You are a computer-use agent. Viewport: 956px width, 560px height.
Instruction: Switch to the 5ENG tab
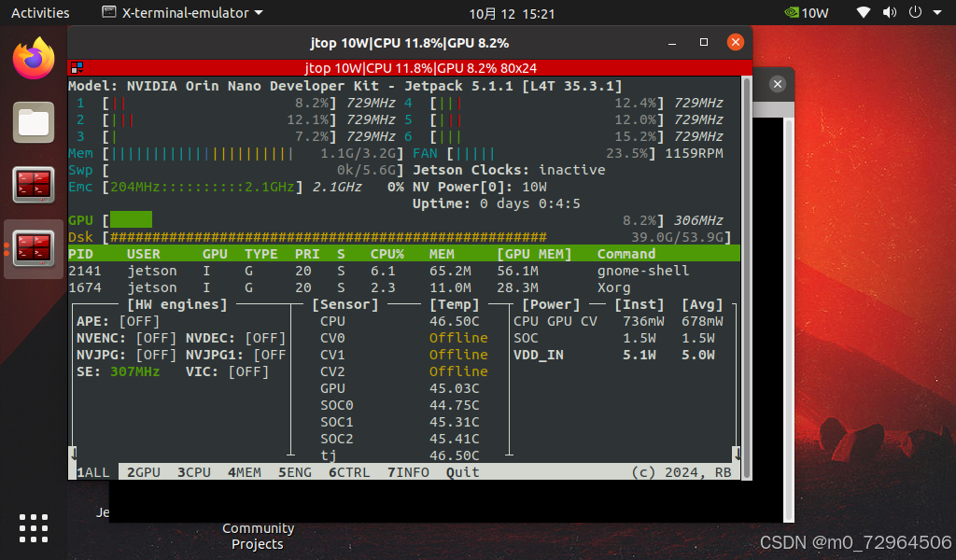(295, 472)
